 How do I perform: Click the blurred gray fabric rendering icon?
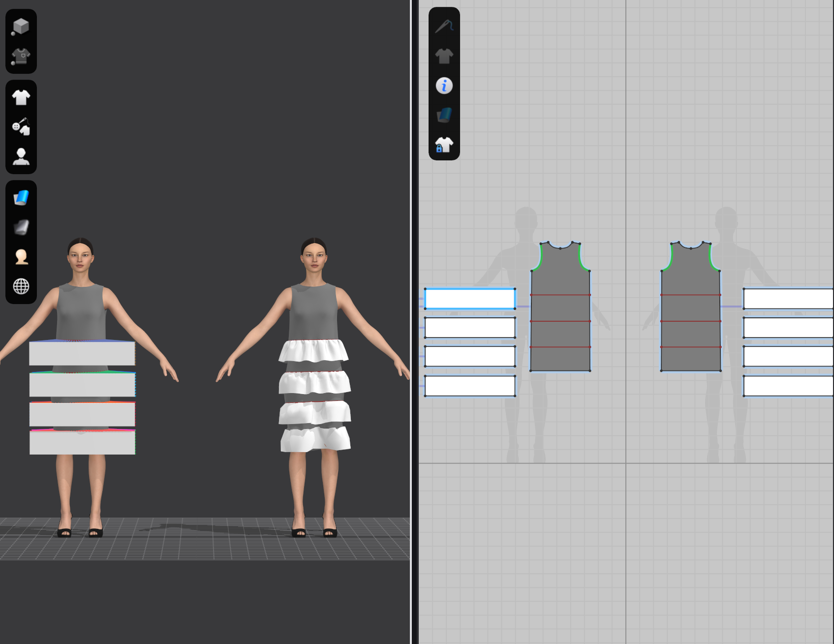coord(21,227)
